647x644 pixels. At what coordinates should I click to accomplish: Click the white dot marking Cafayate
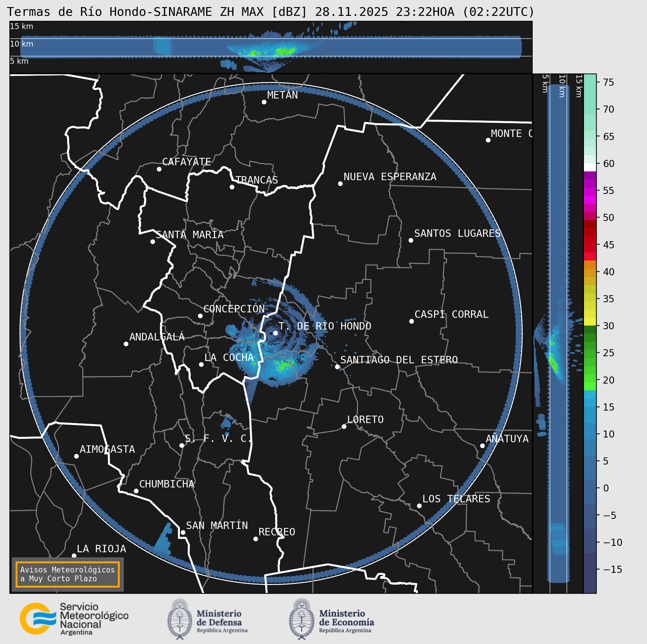pos(159,169)
